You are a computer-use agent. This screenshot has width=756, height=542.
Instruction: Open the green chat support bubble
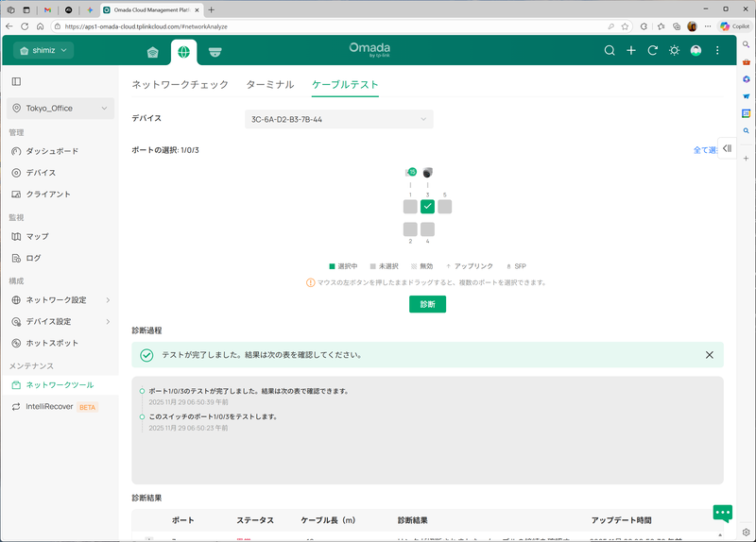tap(722, 513)
